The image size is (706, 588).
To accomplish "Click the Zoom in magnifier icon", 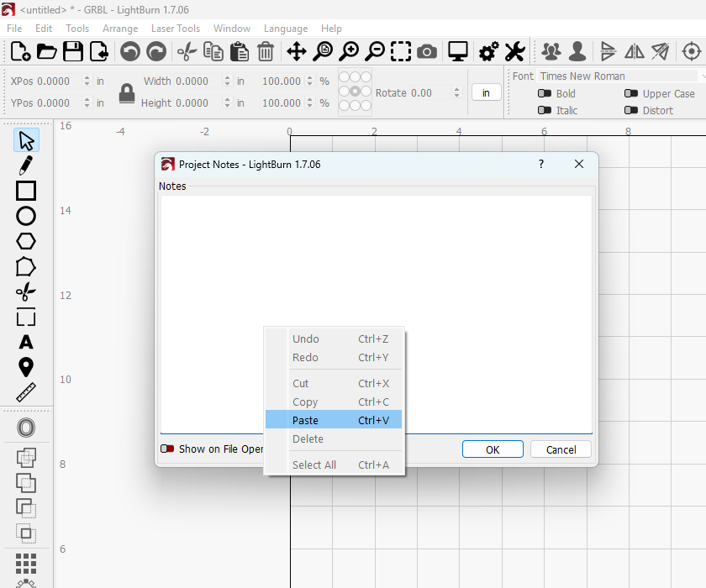I will (x=349, y=51).
